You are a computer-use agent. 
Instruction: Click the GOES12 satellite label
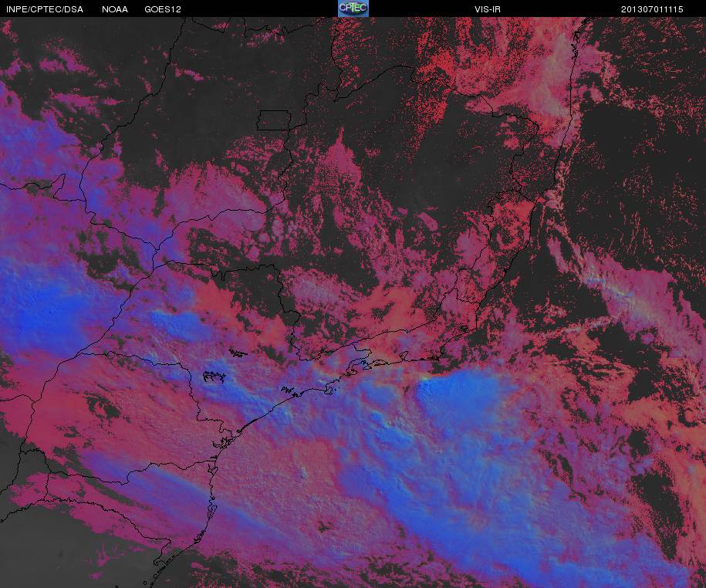(163, 9)
